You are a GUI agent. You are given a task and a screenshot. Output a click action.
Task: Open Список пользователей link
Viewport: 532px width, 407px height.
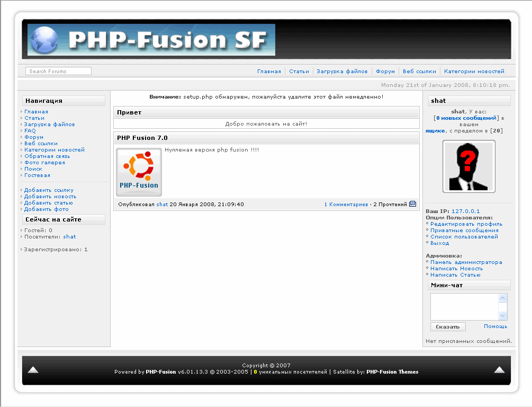(464, 237)
